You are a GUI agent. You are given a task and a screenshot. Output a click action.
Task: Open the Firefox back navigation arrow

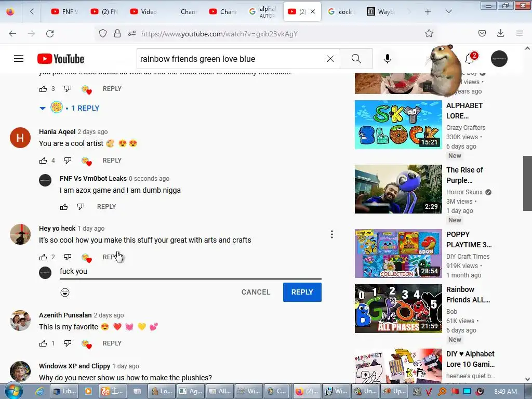click(12, 34)
